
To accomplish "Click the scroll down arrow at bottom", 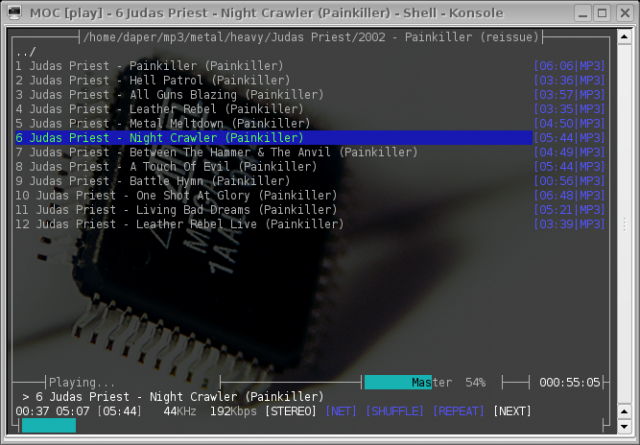I will point(624,427).
